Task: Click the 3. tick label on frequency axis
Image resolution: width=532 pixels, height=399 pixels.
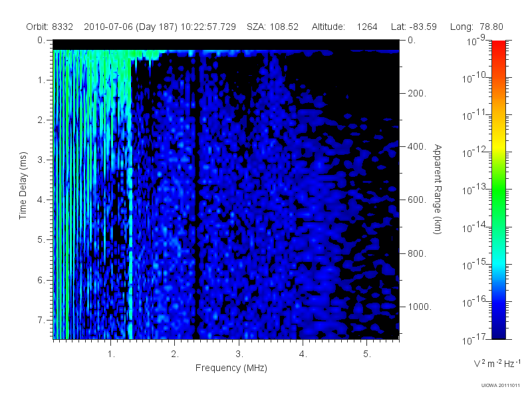Action: coord(239,354)
